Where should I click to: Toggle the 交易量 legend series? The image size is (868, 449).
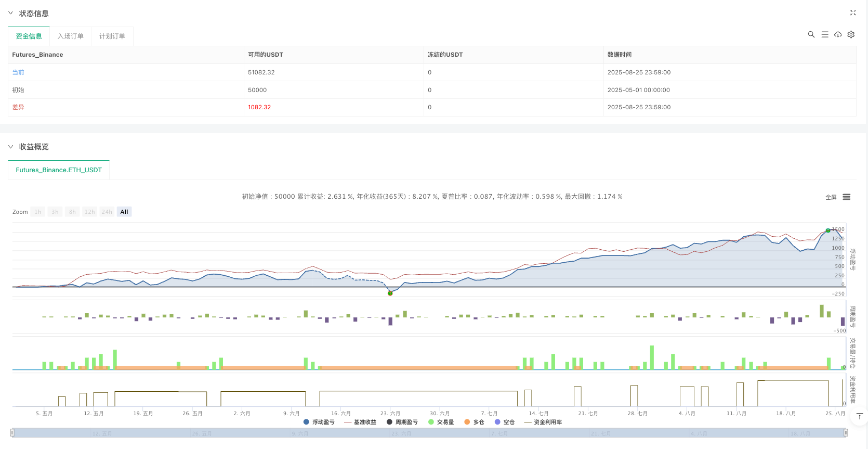click(x=441, y=422)
